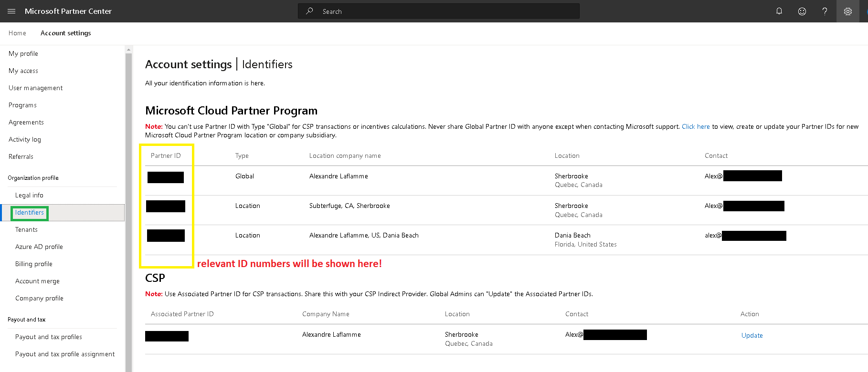Click the smiley feedback icon
Screen dimensions: 868x372
(x=802, y=11)
